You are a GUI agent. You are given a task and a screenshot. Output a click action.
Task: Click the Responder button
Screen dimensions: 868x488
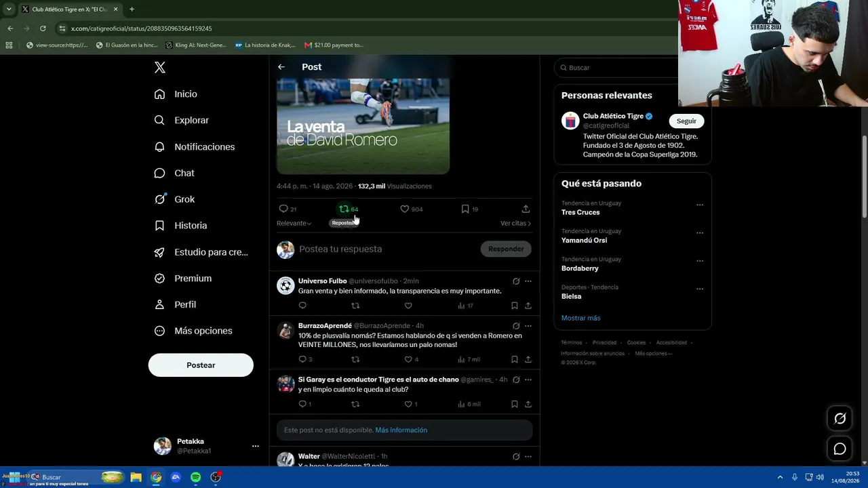[506, 249]
